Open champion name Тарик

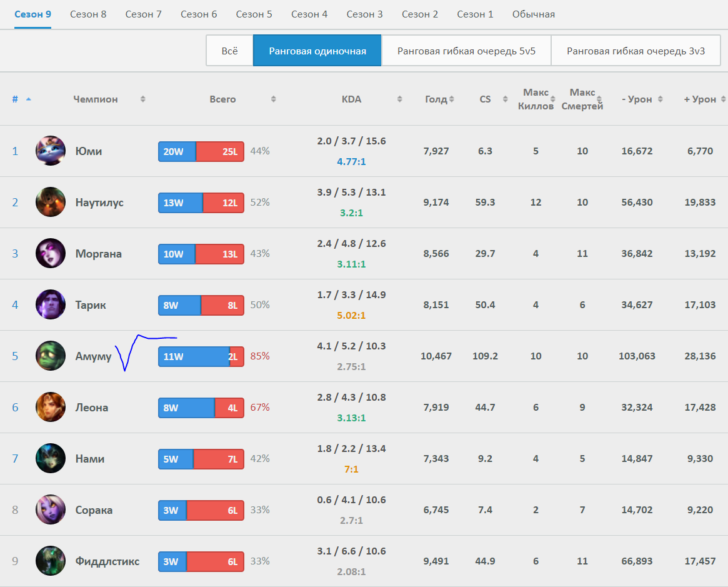tap(91, 305)
